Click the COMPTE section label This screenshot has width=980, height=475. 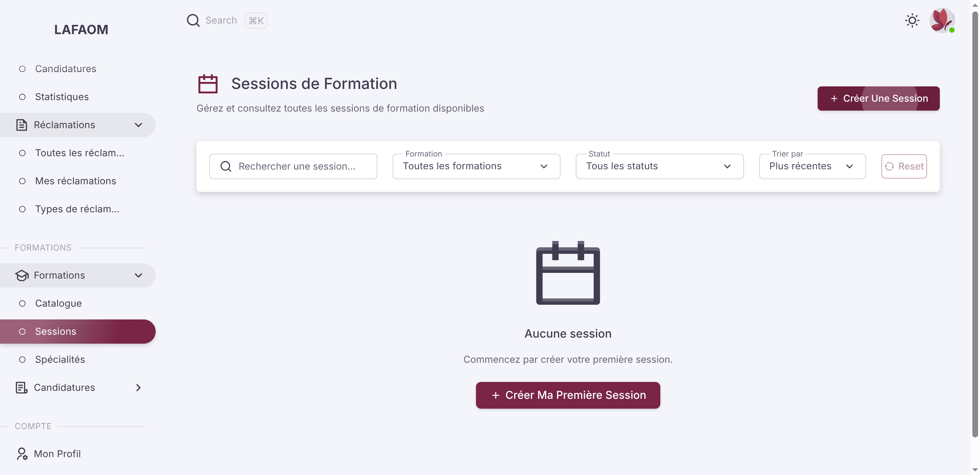click(x=33, y=426)
